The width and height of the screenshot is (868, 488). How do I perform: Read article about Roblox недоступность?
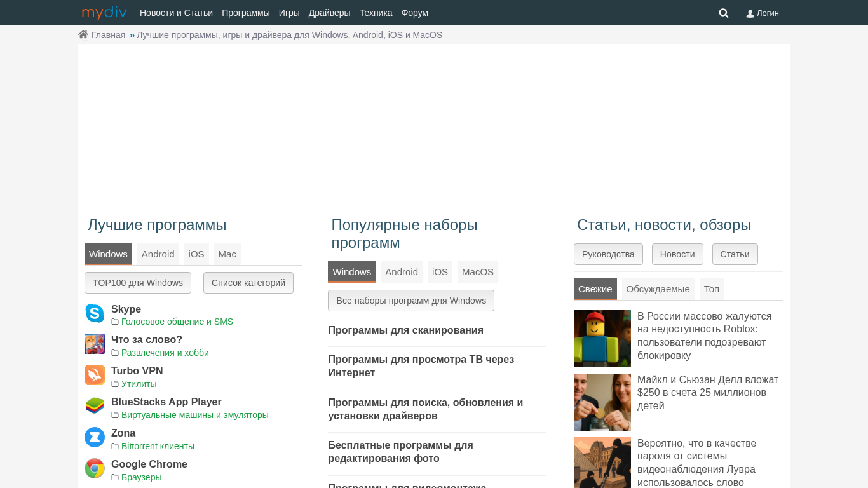705,335
